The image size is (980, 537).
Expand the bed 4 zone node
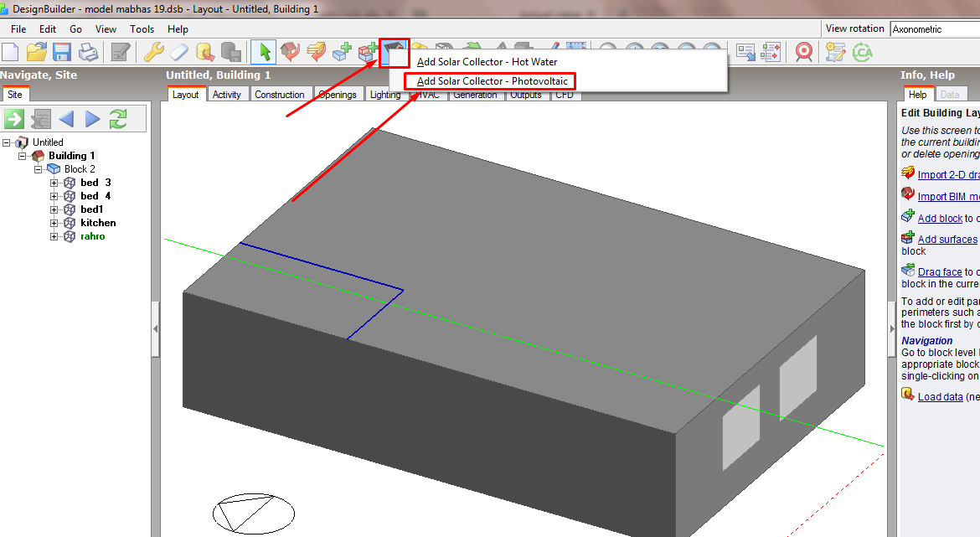pyautogui.click(x=54, y=196)
